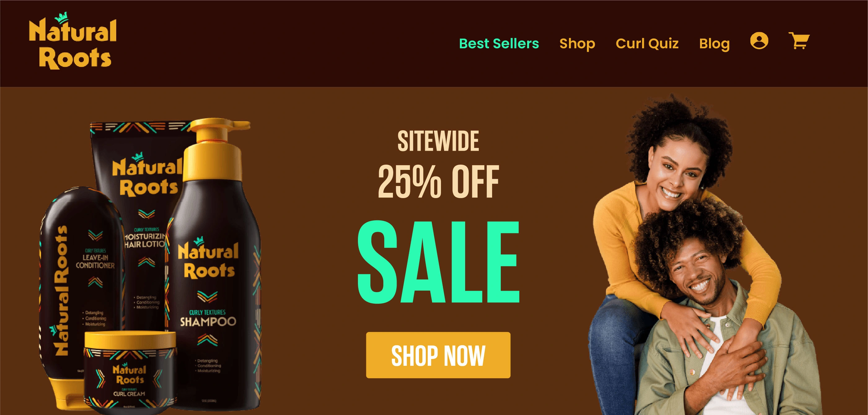The image size is (868, 415).
Task: Open the Shop menu item
Action: pyautogui.click(x=577, y=44)
